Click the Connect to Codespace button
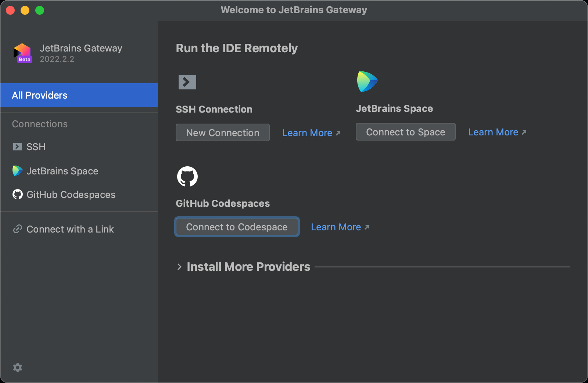 [237, 227]
